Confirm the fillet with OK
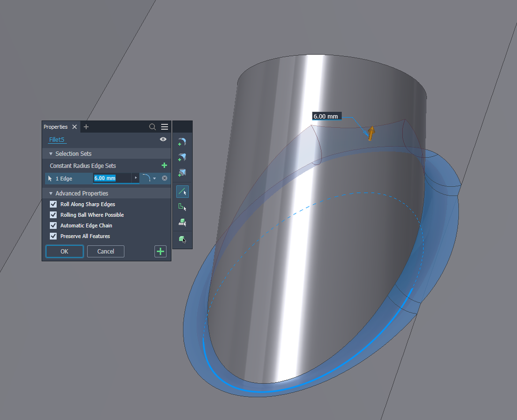517x420 pixels. pyautogui.click(x=65, y=251)
